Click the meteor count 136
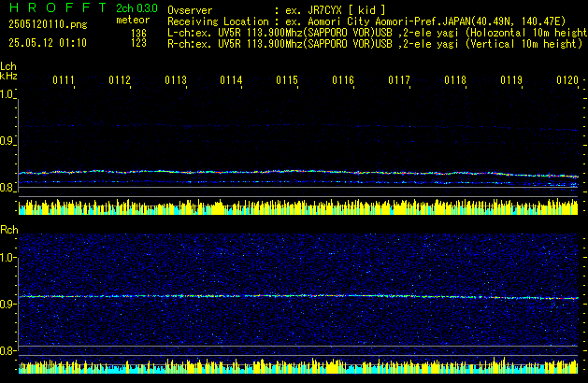This screenshot has height=383, width=588. tap(138, 34)
